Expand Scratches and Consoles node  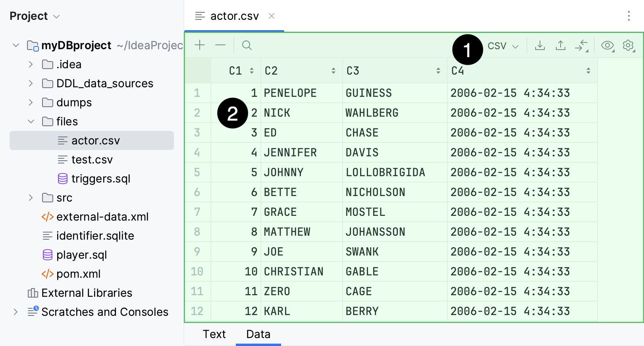point(16,312)
